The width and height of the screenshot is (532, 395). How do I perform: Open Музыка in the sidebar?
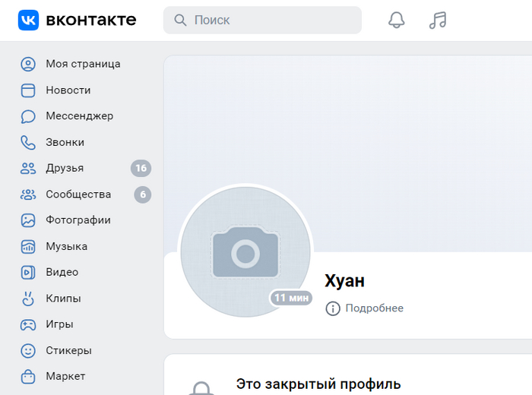pyautogui.click(x=67, y=246)
